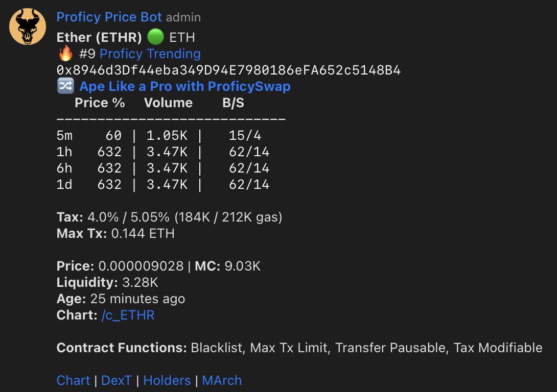Viewport: 557px width, 392px height.
Task: Click the Liquidity 3.28K line
Action: (x=107, y=282)
